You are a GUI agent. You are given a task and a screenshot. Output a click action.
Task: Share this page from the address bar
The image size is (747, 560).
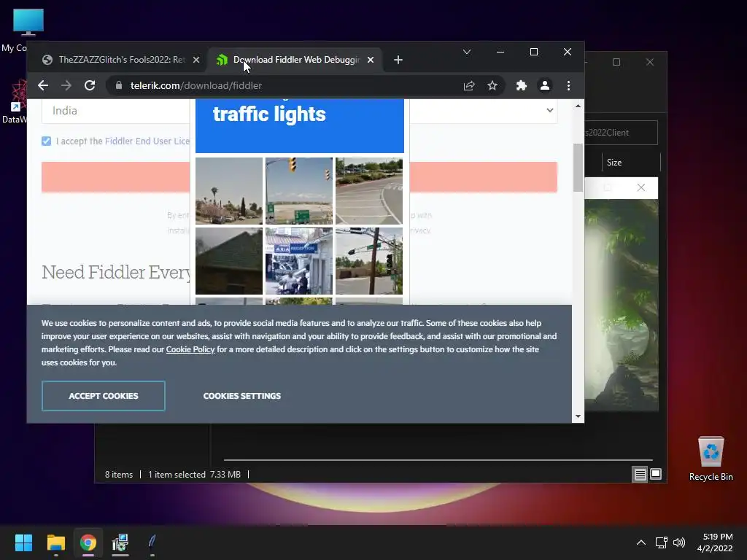coord(469,86)
